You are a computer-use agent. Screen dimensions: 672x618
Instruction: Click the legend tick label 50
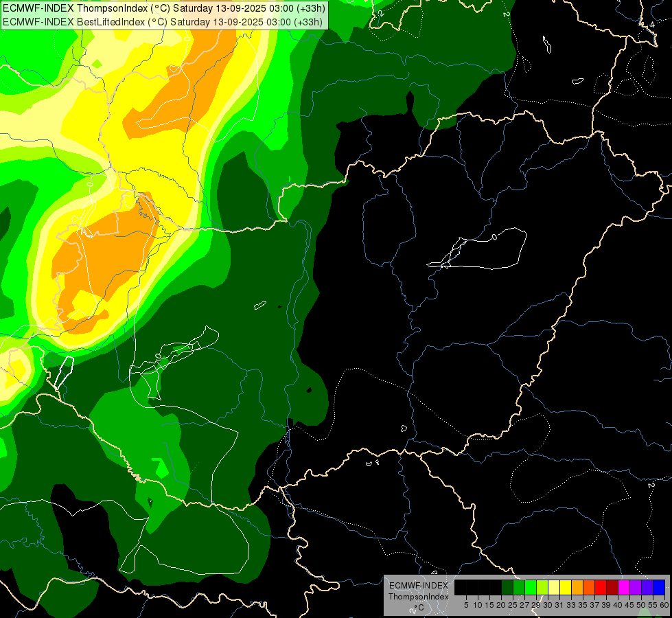641,605
